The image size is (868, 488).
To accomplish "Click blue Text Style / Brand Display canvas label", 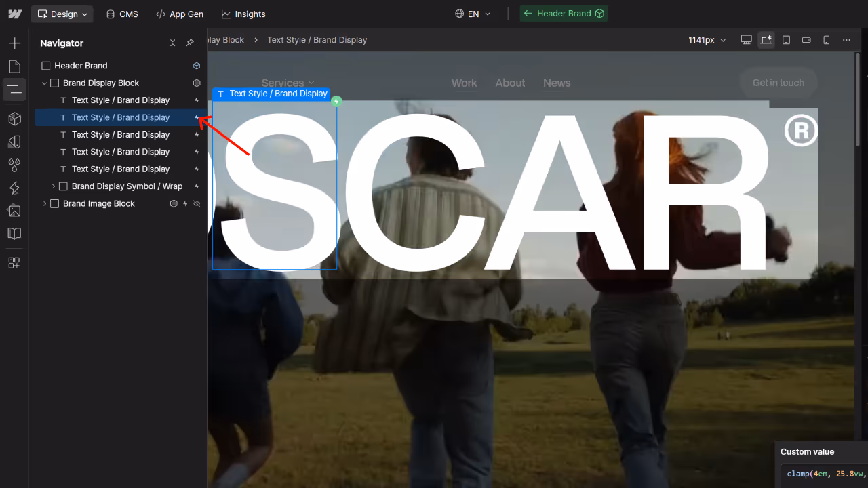I will 271,94.
